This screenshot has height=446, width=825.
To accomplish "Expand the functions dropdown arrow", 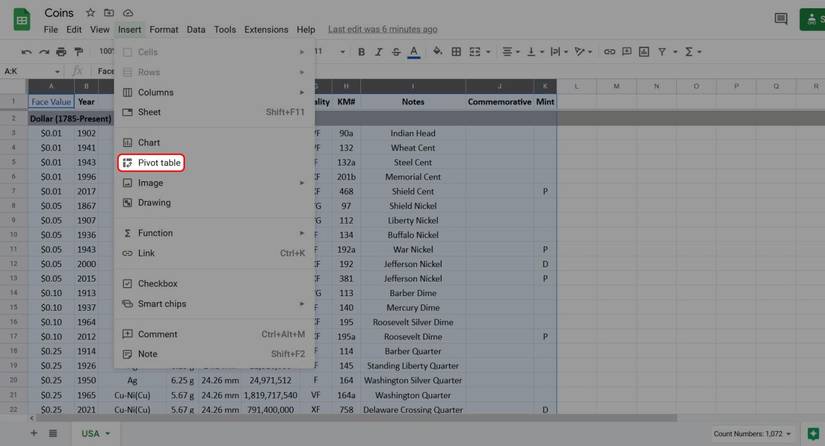I will click(700, 52).
